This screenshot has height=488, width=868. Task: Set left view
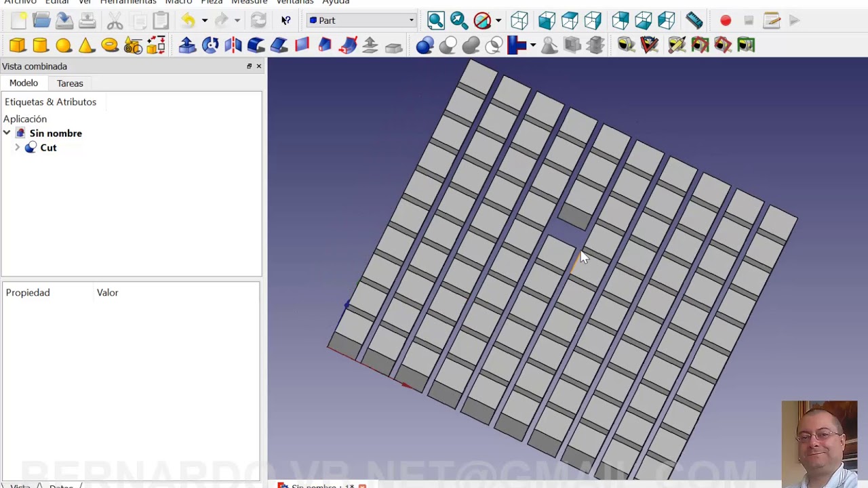(x=667, y=21)
